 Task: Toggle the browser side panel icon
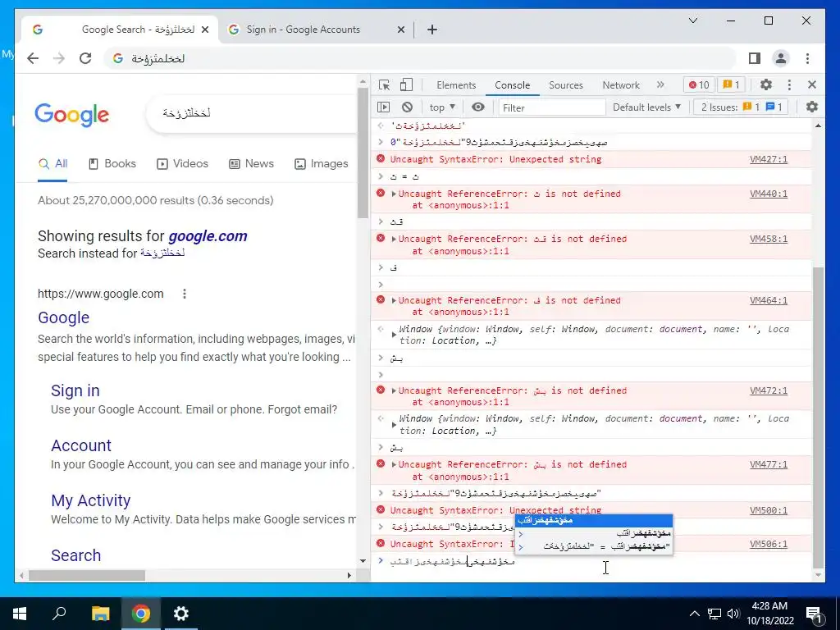(x=755, y=58)
